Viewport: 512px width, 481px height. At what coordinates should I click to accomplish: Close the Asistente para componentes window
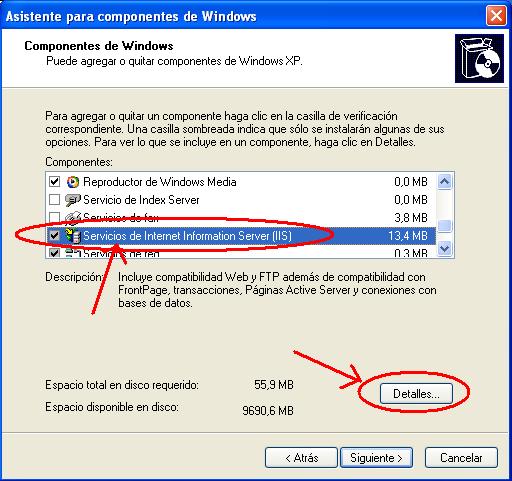496,16
